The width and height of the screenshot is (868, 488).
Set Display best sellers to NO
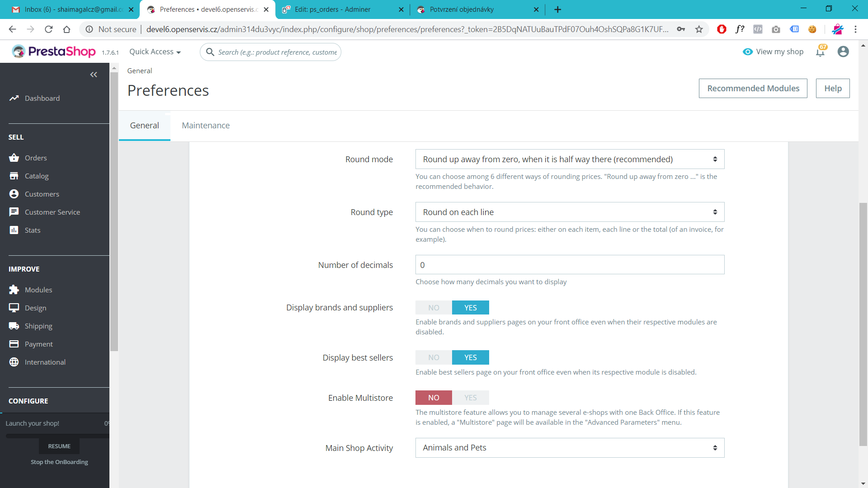[x=434, y=357]
